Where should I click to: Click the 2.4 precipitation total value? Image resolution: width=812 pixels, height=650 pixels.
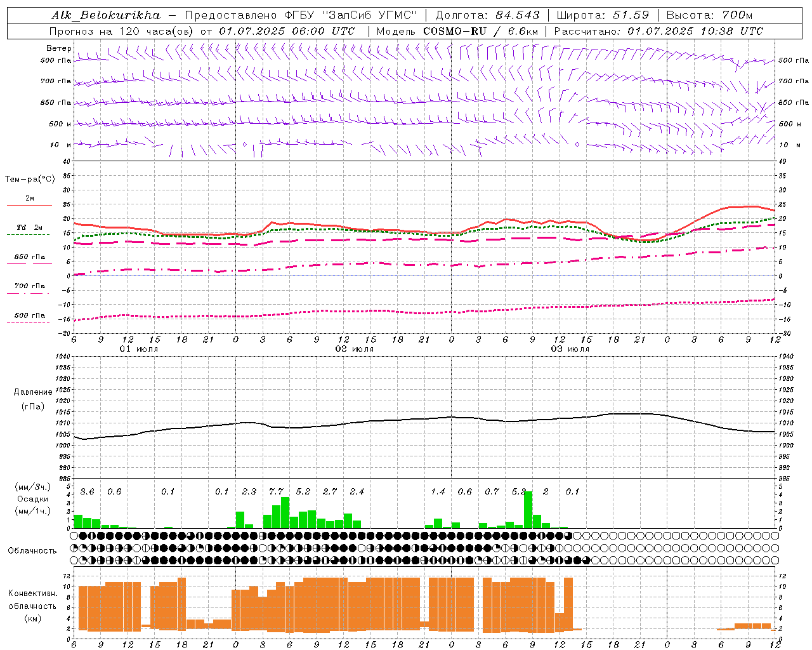(x=357, y=492)
